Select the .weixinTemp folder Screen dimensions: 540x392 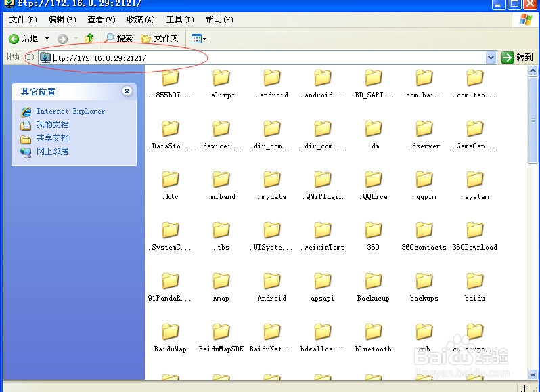(x=322, y=237)
